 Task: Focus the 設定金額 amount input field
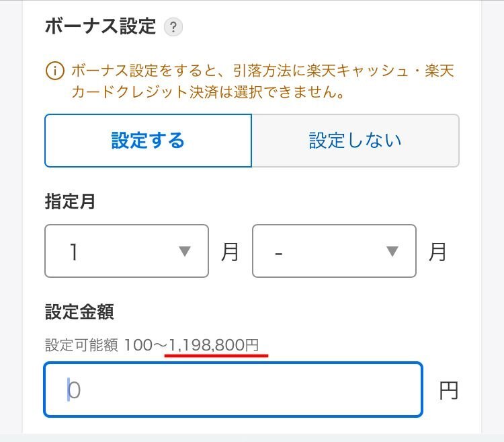pyautogui.click(x=233, y=390)
